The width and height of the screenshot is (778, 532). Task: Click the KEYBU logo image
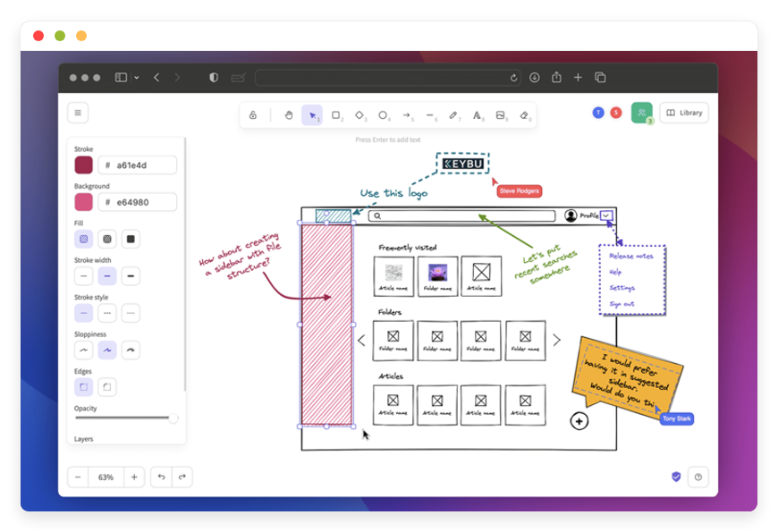click(x=463, y=164)
